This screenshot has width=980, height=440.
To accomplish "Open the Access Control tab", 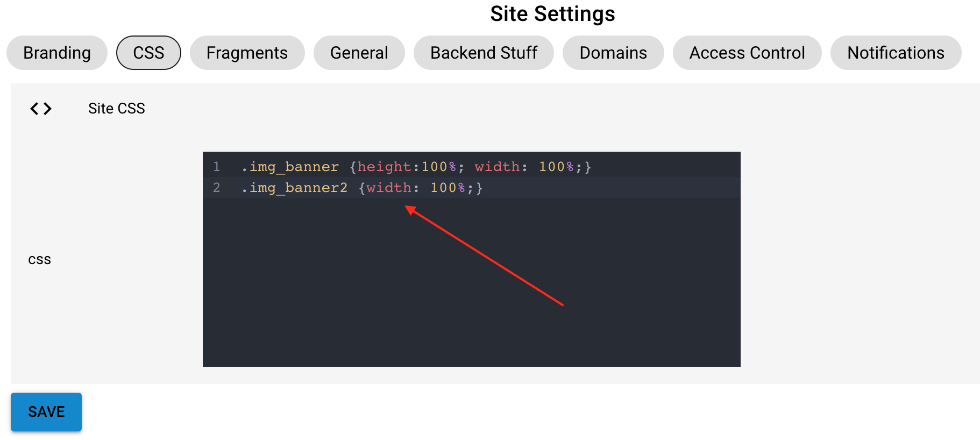I will tap(747, 53).
